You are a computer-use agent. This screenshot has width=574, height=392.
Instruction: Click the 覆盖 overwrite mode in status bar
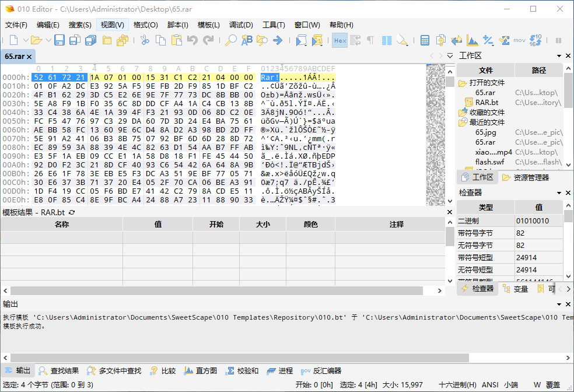(553, 384)
